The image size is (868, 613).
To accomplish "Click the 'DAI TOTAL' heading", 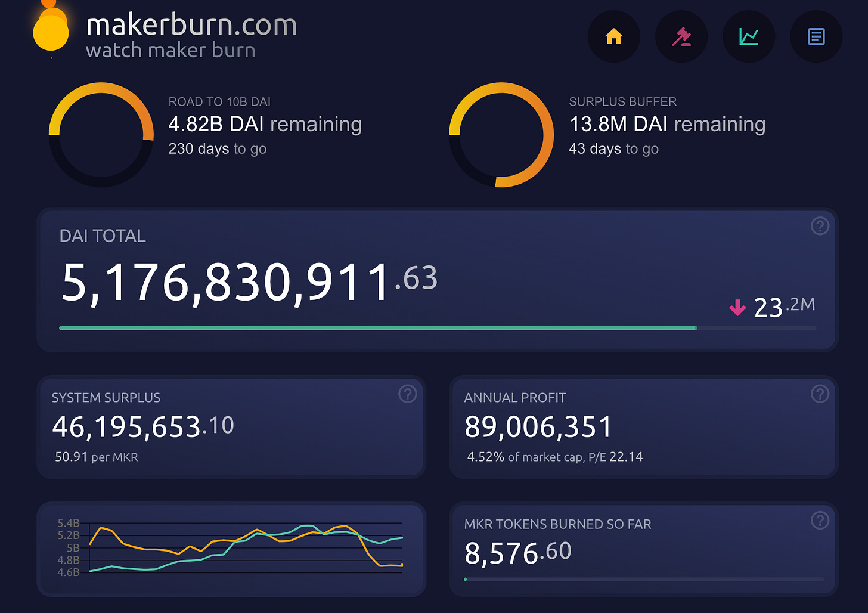I will (103, 236).
